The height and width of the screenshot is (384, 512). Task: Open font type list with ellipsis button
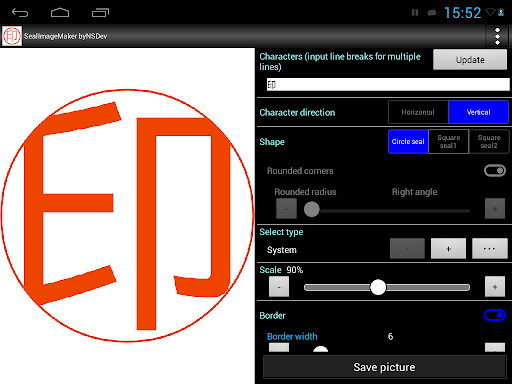tap(490, 249)
